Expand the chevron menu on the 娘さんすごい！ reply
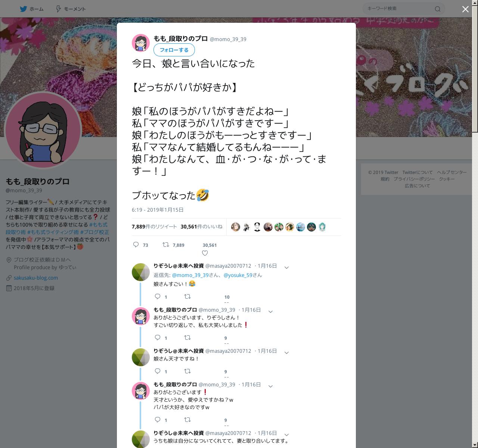 (287, 267)
